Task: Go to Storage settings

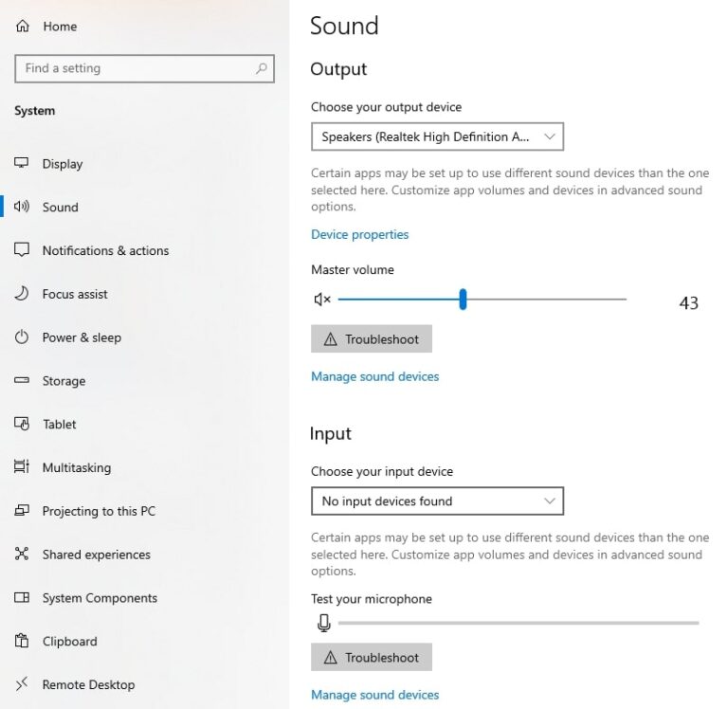Action: tap(64, 381)
